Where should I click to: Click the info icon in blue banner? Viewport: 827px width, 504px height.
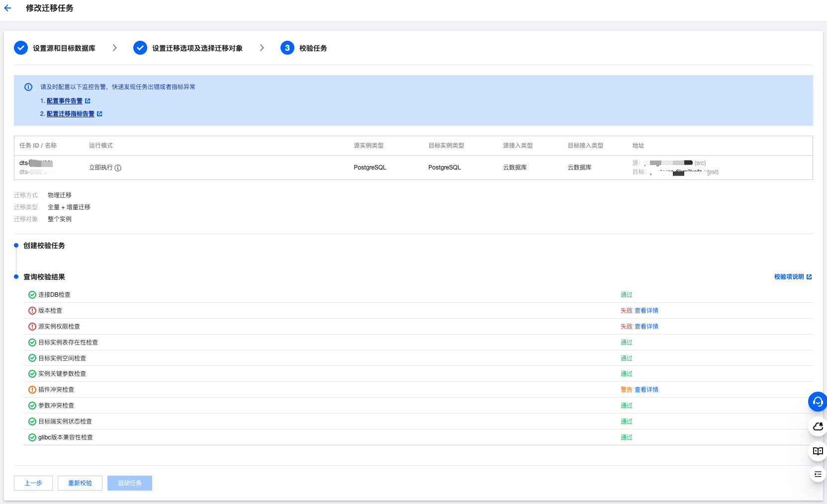coord(28,87)
